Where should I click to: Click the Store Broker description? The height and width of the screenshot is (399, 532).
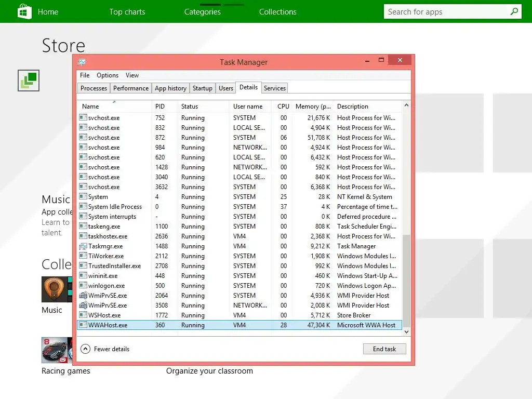(x=353, y=315)
